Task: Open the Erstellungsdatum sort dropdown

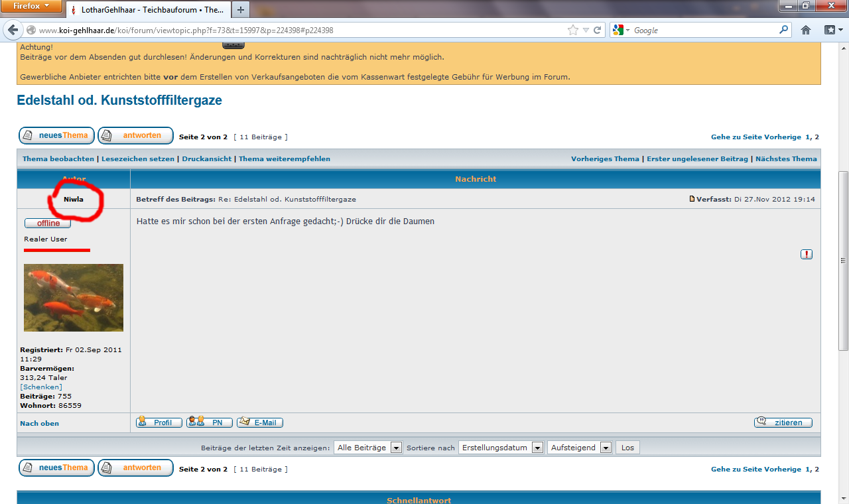Action: click(501, 448)
